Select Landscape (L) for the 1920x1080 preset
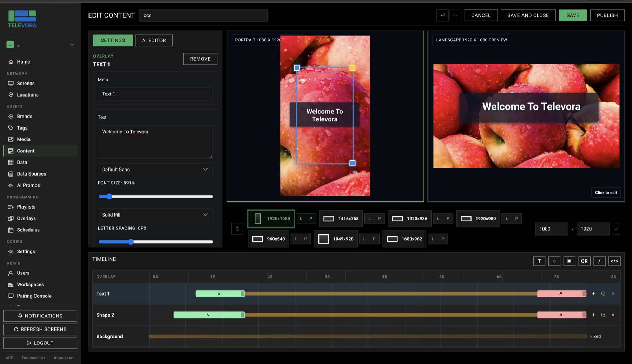The height and width of the screenshot is (364, 632). point(301,218)
